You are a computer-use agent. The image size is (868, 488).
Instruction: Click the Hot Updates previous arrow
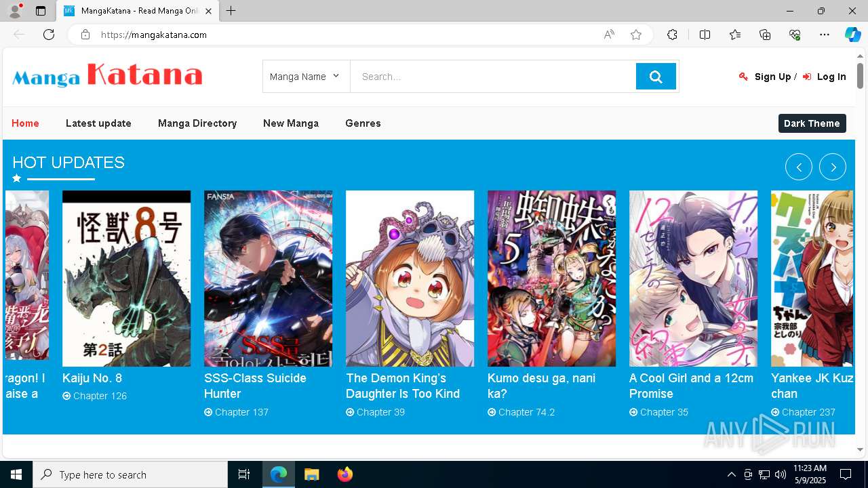click(799, 167)
